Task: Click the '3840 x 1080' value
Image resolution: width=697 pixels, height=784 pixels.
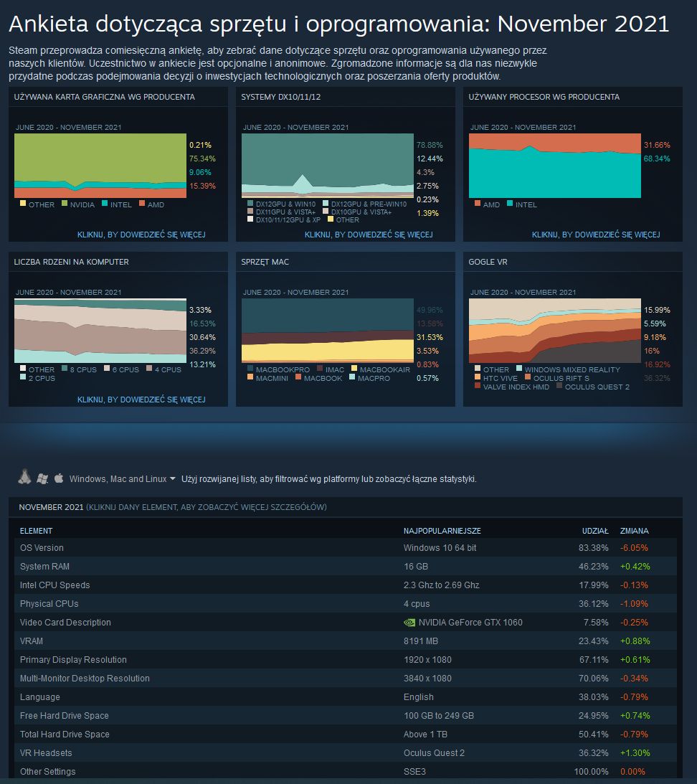Action: click(x=427, y=679)
